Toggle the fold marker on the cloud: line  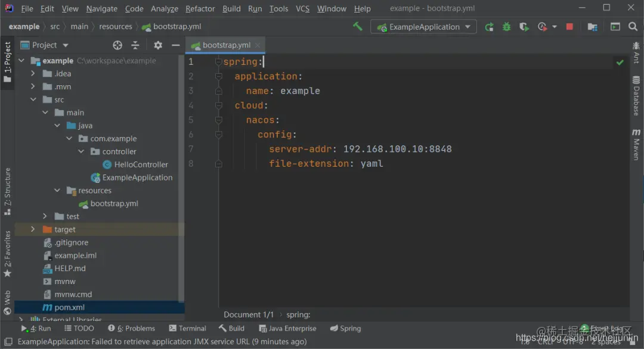(x=218, y=105)
